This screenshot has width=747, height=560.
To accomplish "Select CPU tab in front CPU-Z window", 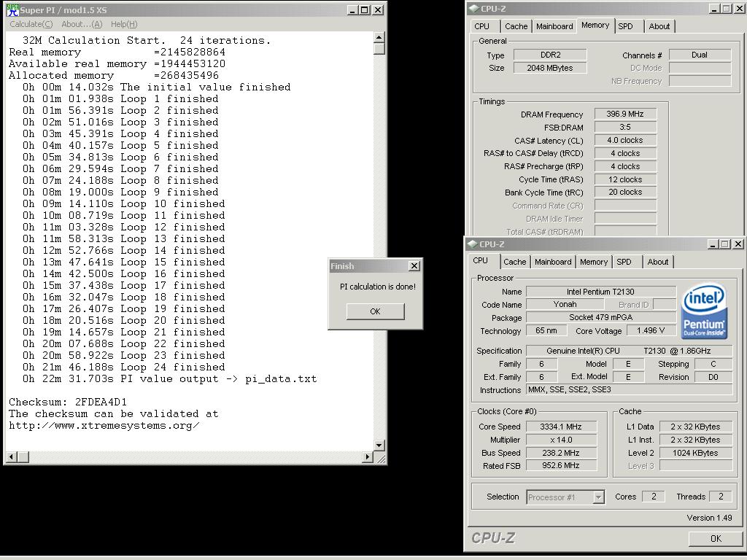I will (481, 260).
